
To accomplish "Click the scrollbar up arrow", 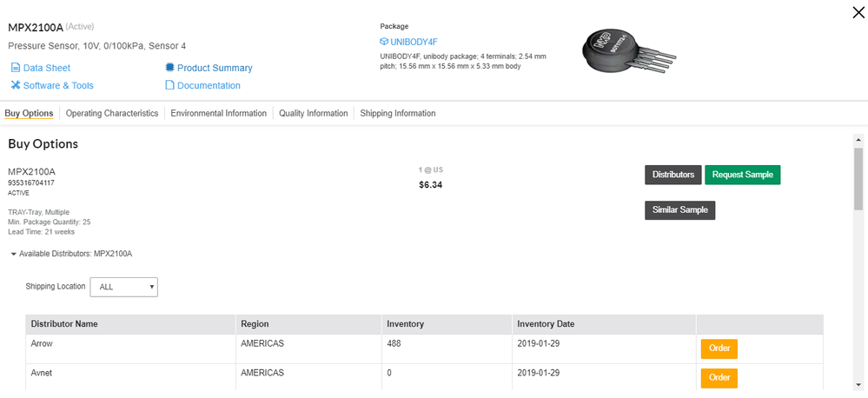I will [858, 139].
